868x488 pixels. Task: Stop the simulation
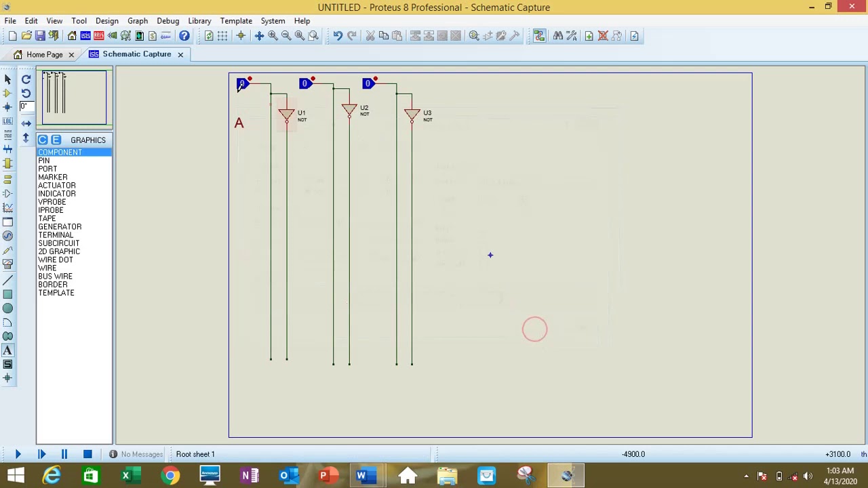click(x=87, y=454)
